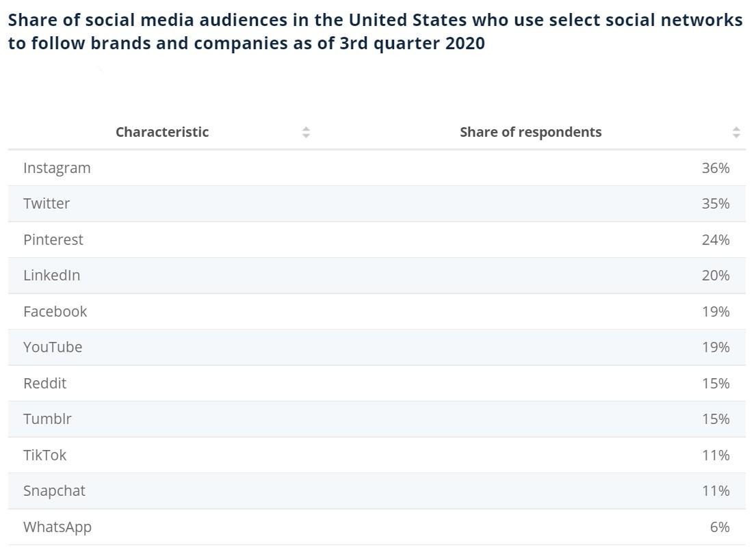This screenshot has width=756, height=556.
Task: Select the Snapchat row label
Action: [x=54, y=491]
